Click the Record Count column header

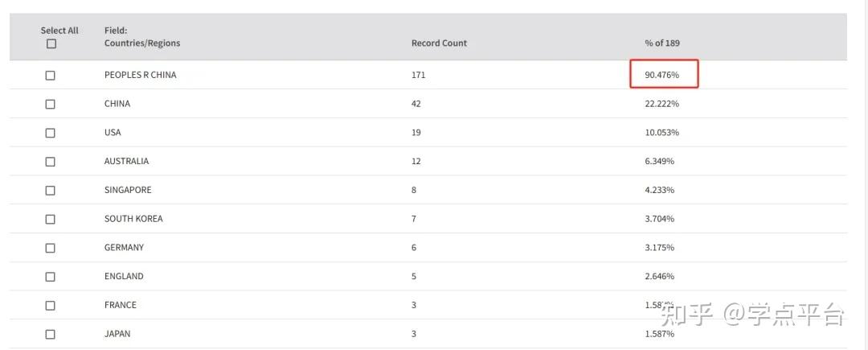439,43
